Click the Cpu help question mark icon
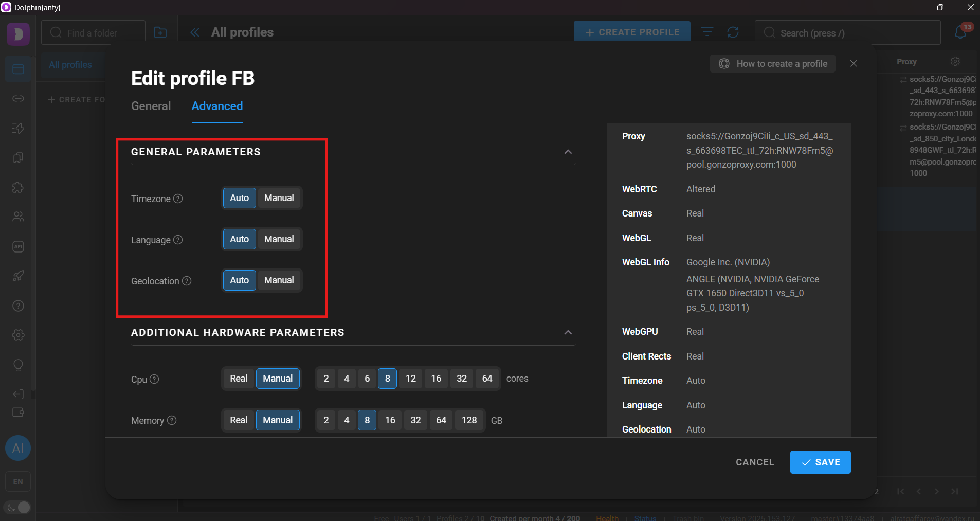980x521 pixels. 154,379
